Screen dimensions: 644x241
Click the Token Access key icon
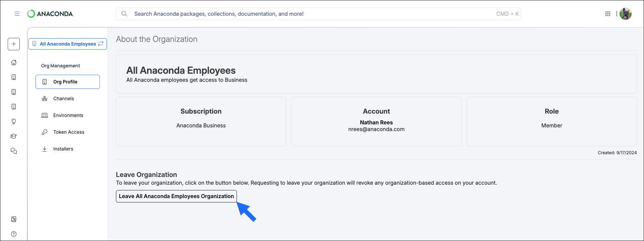click(45, 132)
